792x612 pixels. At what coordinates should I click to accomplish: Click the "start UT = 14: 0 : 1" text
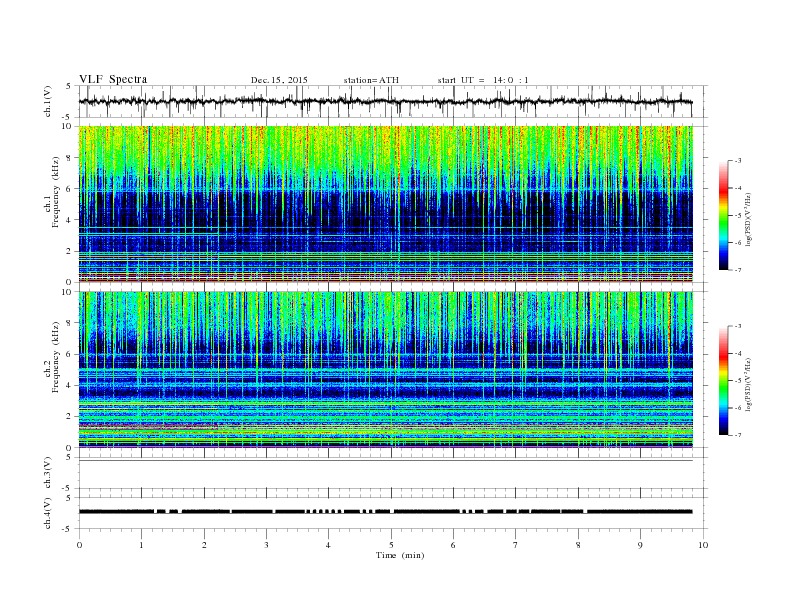coord(483,80)
